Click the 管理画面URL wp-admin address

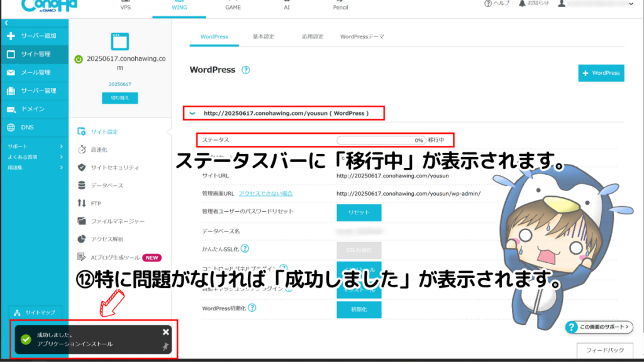(x=408, y=194)
